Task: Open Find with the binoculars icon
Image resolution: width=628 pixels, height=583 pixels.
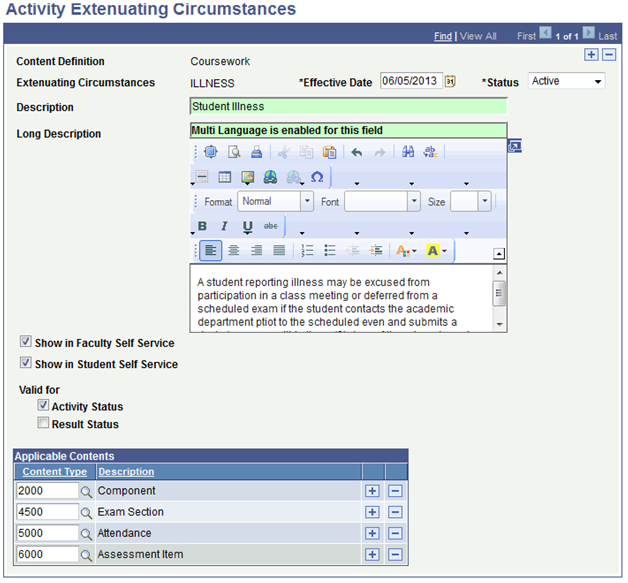Action: pyautogui.click(x=408, y=152)
